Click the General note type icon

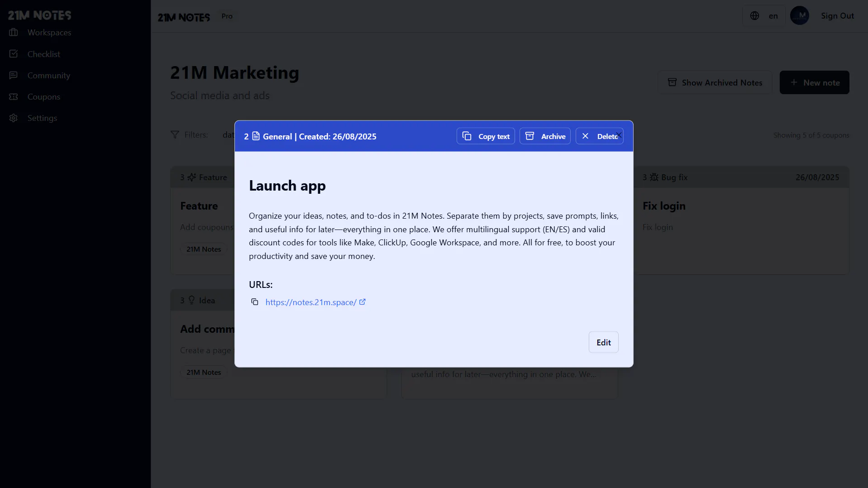(256, 136)
